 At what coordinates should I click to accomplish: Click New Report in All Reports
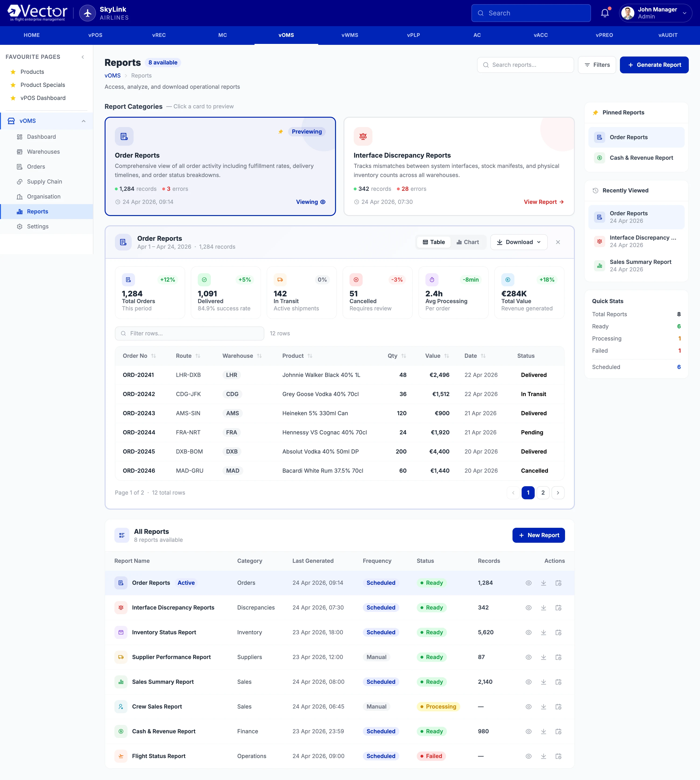(x=538, y=535)
